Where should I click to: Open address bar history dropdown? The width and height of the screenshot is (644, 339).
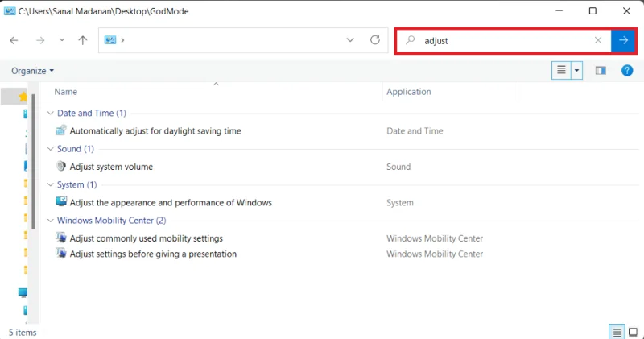point(350,40)
